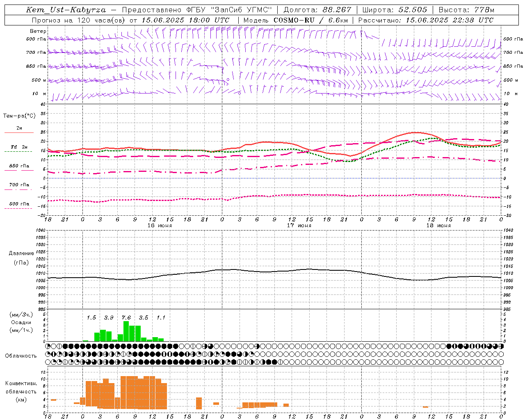525x420 pixels.
Task: Click the 3.9 precipitation total label
Action: click(x=109, y=317)
